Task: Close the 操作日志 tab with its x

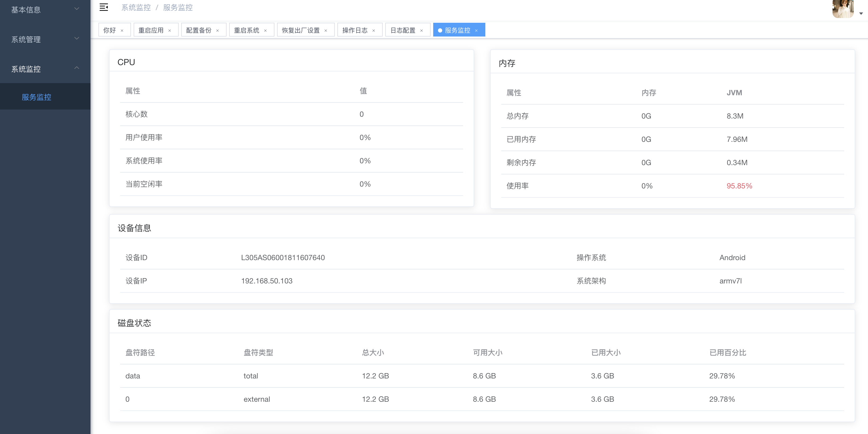Action: pyautogui.click(x=373, y=31)
